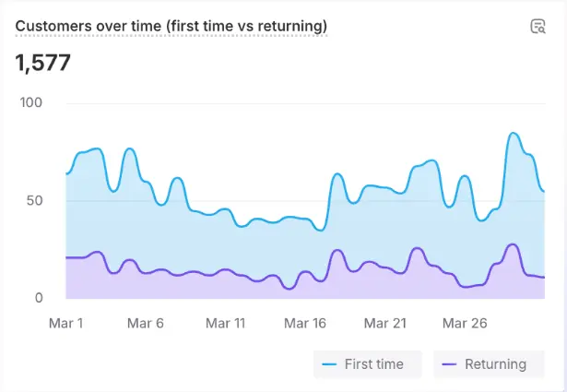Select the Mar 16 x-axis label
Image resolution: width=567 pixels, height=392 pixels.
click(306, 324)
